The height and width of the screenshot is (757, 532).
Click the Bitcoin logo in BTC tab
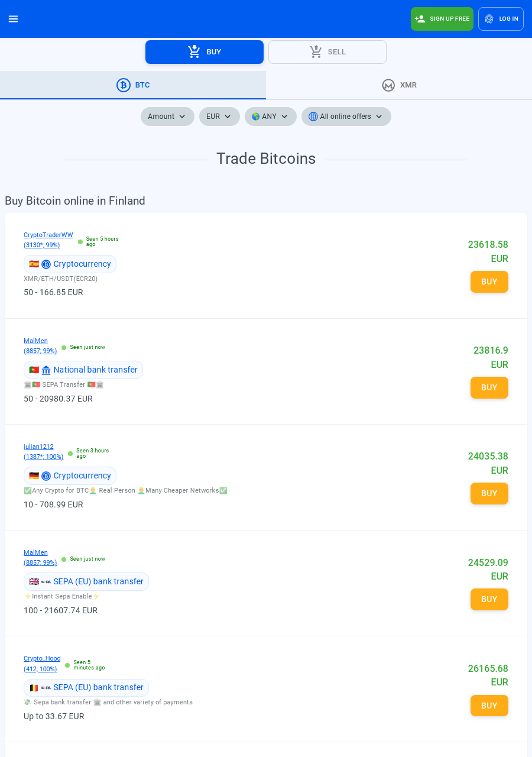click(x=123, y=85)
